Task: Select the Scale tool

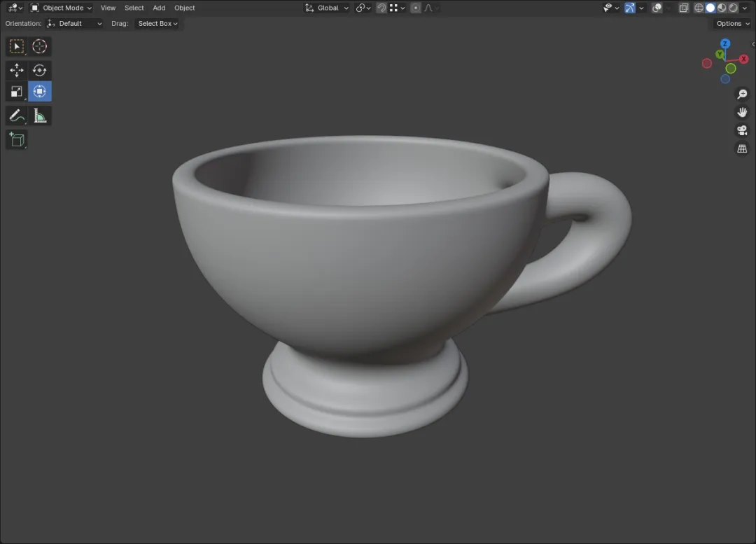Action: click(x=16, y=92)
